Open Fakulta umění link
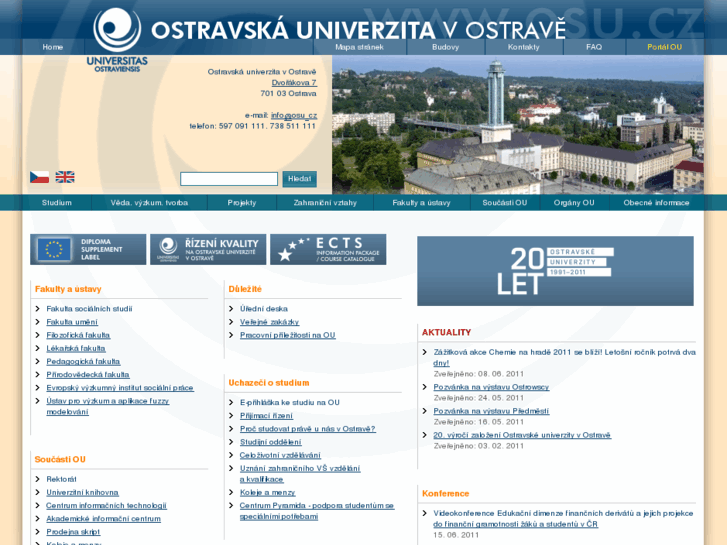The height and width of the screenshot is (545, 727). (x=72, y=322)
